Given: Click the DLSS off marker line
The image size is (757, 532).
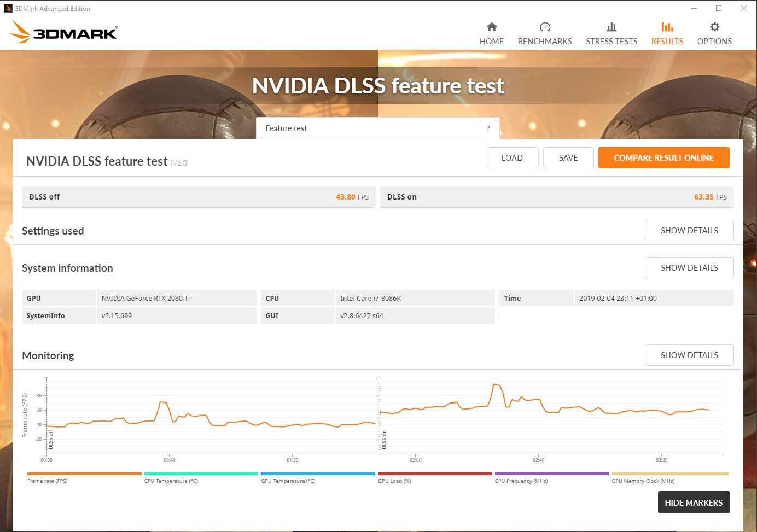Looking at the screenshot, I should pos(46,416).
